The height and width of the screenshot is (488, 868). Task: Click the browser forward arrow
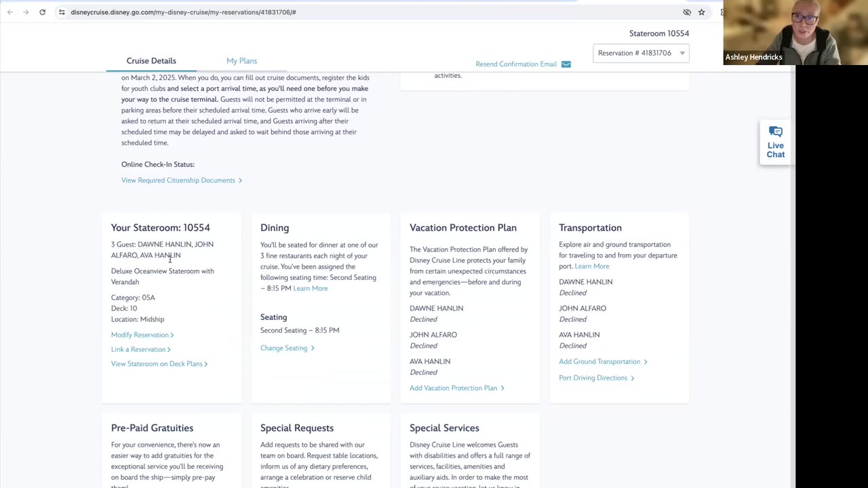click(26, 12)
